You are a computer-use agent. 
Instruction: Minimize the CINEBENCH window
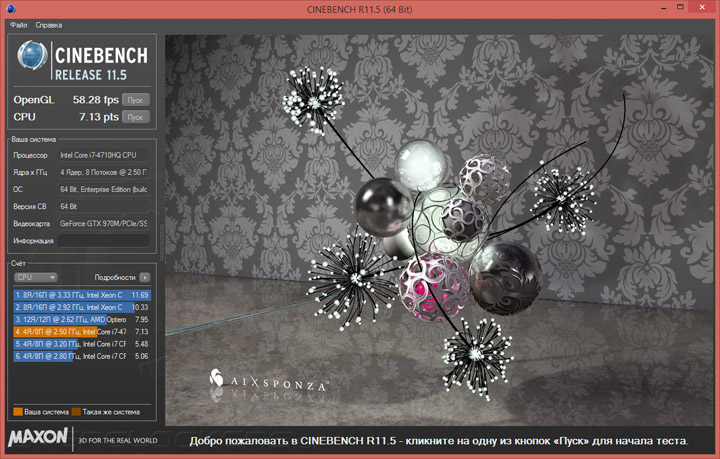[x=664, y=8]
